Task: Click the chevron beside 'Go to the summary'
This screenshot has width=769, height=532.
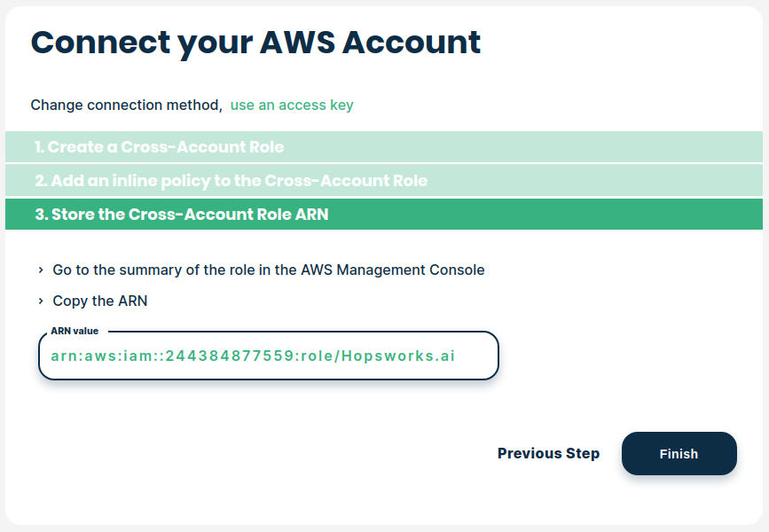Action: (x=41, y=270)
